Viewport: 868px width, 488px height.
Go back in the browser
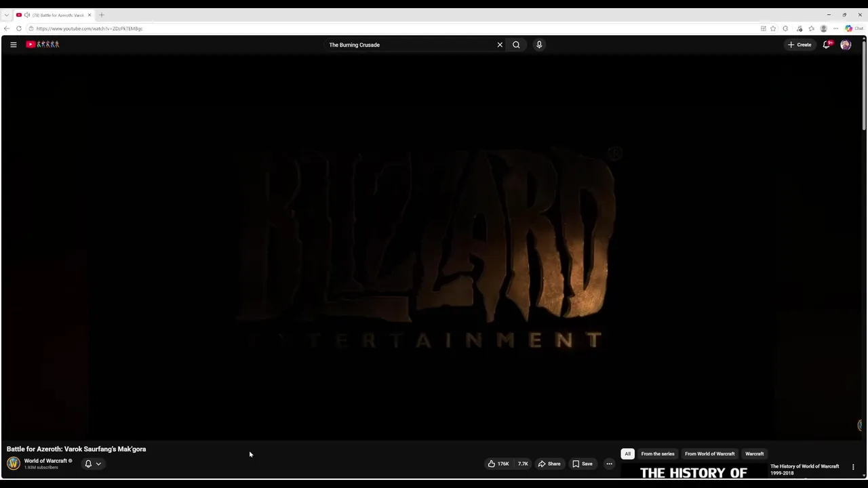point(7,28)
